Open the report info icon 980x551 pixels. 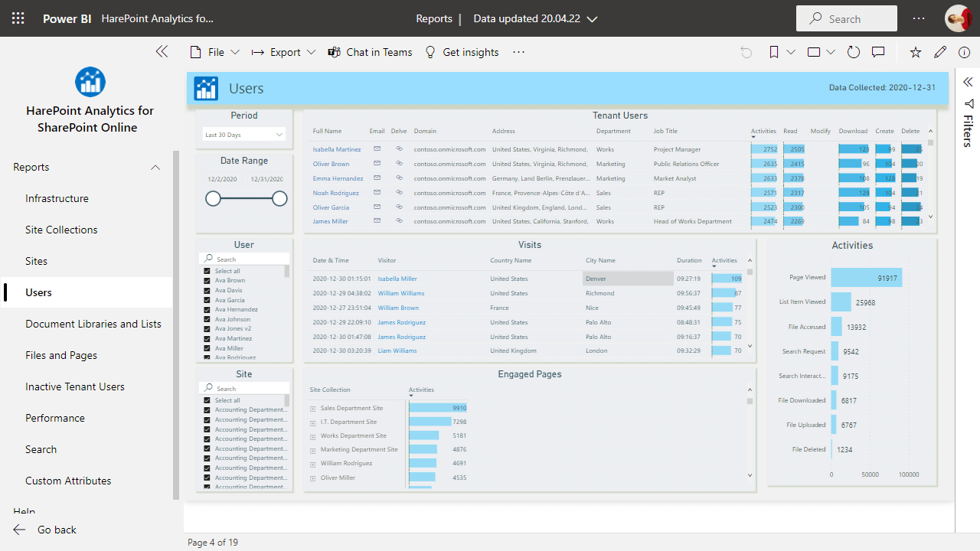964,52
